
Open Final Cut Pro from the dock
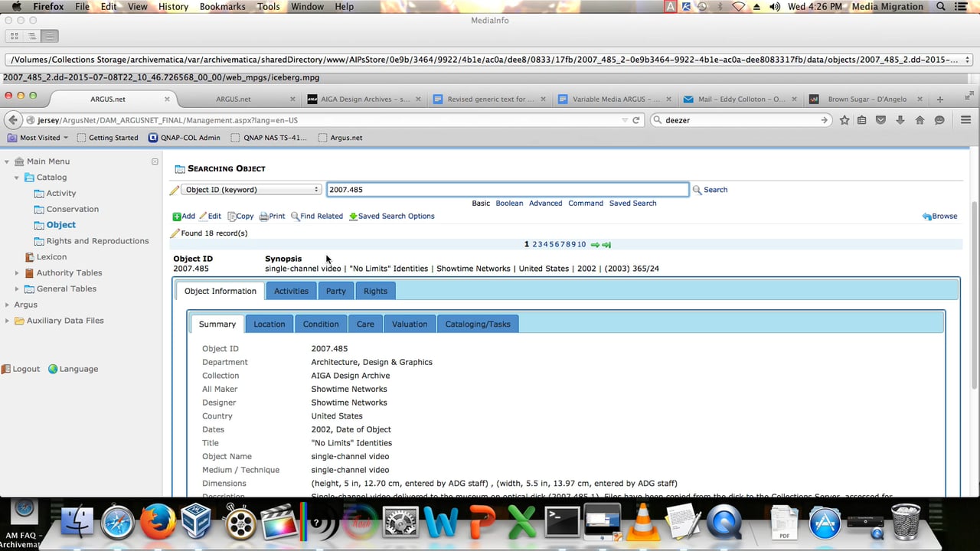tap(279, 523)
